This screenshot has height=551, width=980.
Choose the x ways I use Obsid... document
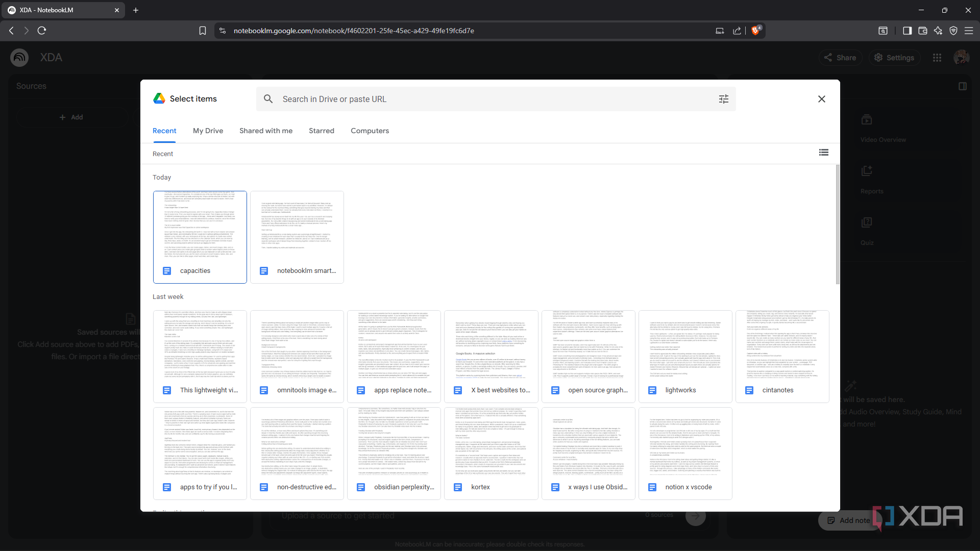tap(589, 454)
